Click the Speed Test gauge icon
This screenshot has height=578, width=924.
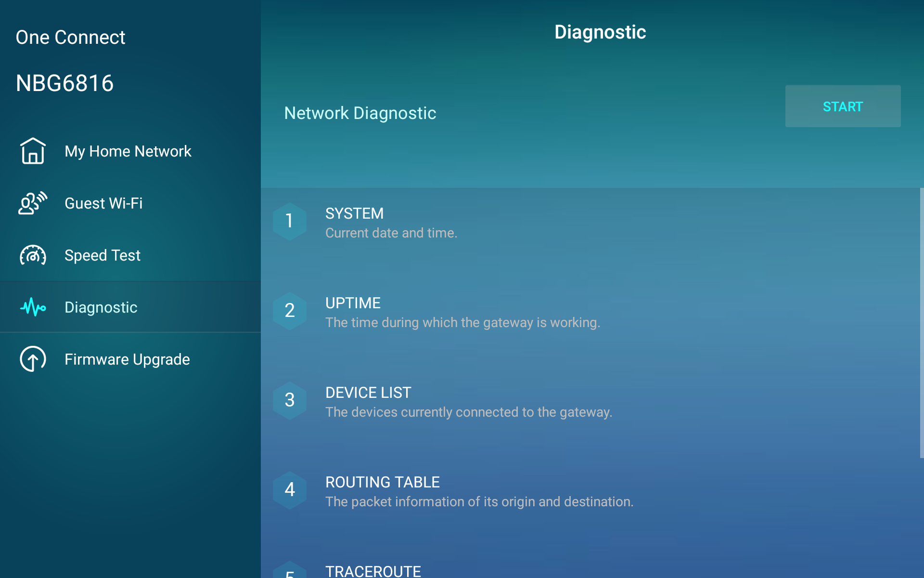coord(33,255)
